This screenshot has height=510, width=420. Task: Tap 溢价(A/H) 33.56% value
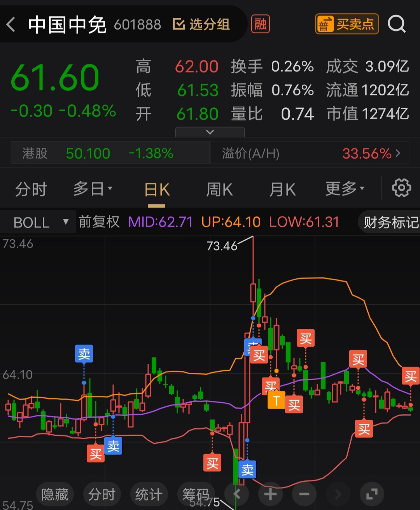[x=367, y=154]
